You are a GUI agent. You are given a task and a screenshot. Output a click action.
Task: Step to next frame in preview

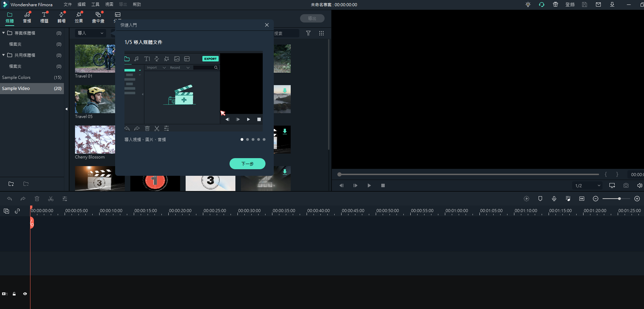click(x=355, y=185)
